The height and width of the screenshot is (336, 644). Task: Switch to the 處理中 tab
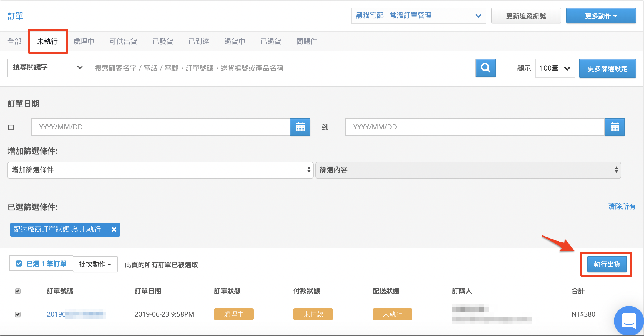(x=84, y=41)
